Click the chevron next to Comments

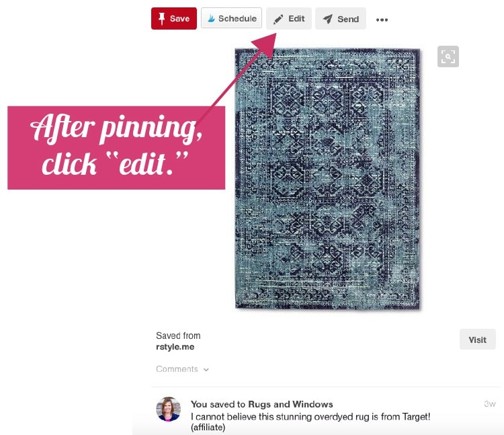(206, 370)
